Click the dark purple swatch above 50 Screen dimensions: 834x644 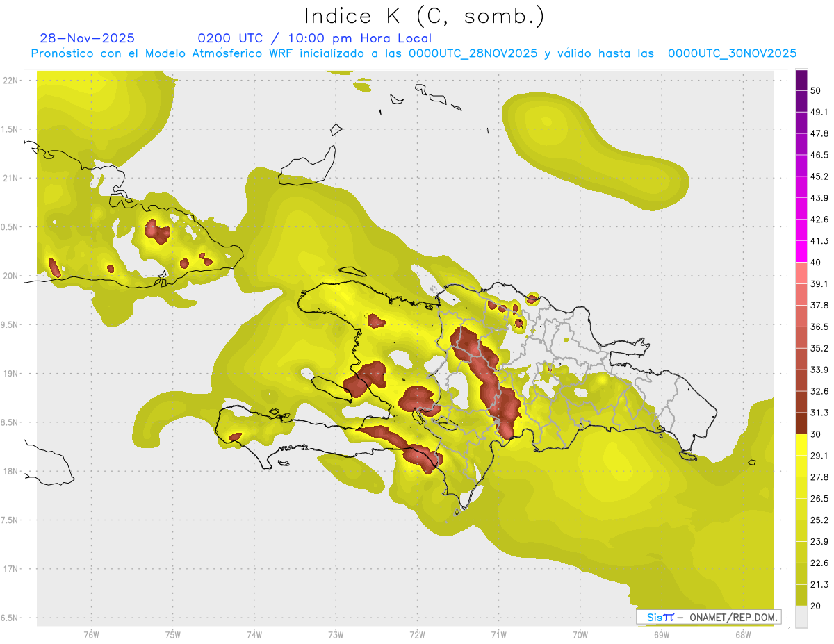[802, 80]
